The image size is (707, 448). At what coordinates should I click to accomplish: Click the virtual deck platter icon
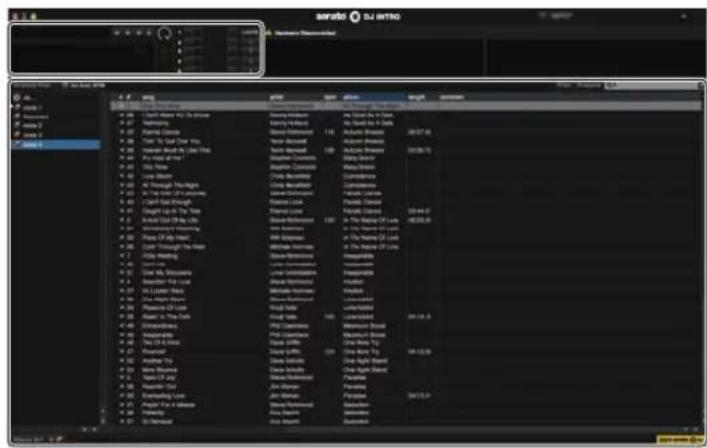165,33
